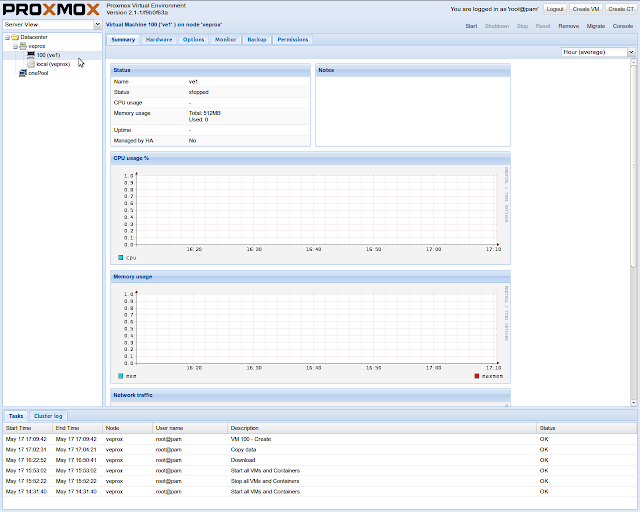640x512 pixels.
Task: Start the virtual machine
Action: click(x=471, y=26)
